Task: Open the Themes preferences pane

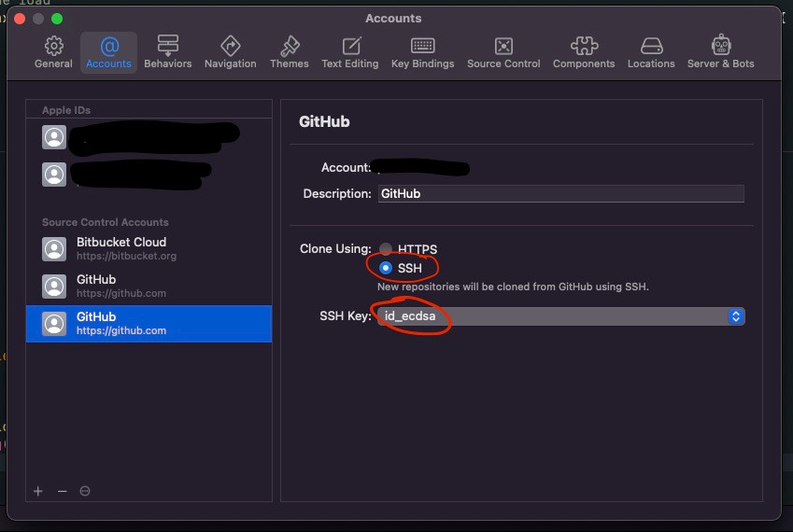Action: [290, 52]
